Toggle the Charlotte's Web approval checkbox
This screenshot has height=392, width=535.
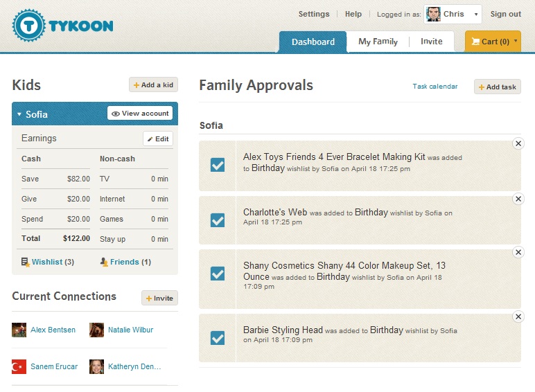(218, 220)
